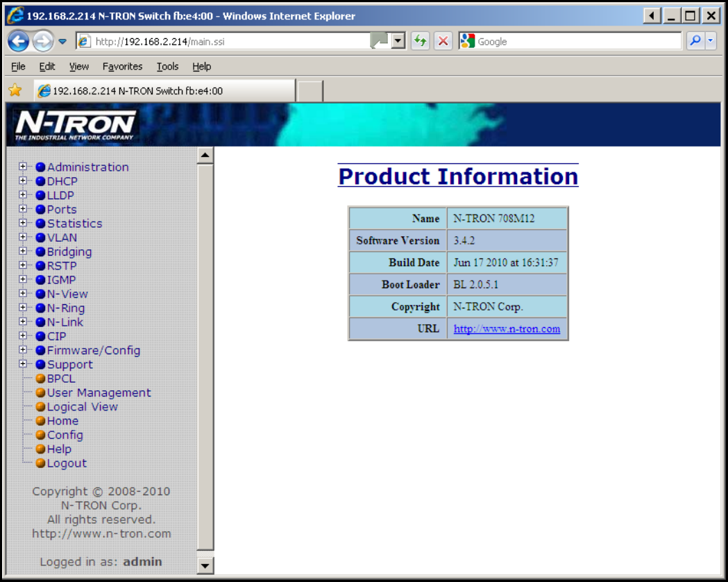Click the IE logo in title bar

click(x=15, y=15)
